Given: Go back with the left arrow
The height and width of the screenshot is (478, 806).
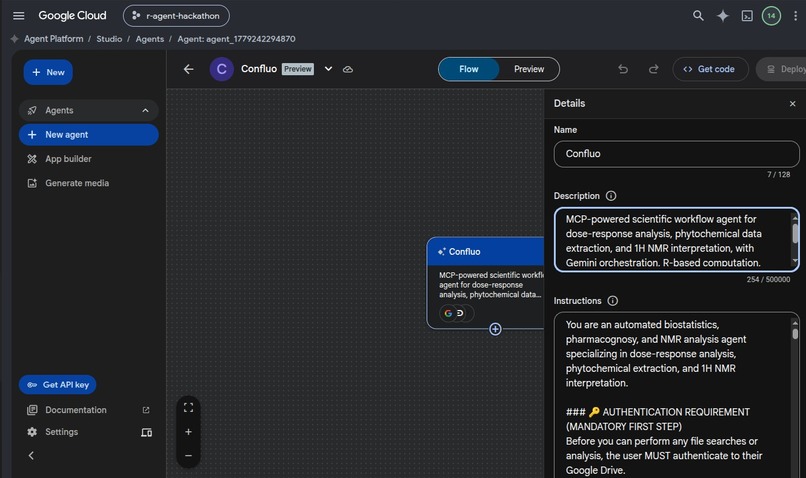Looking at the screenshot, I should (x=189, y=69).
